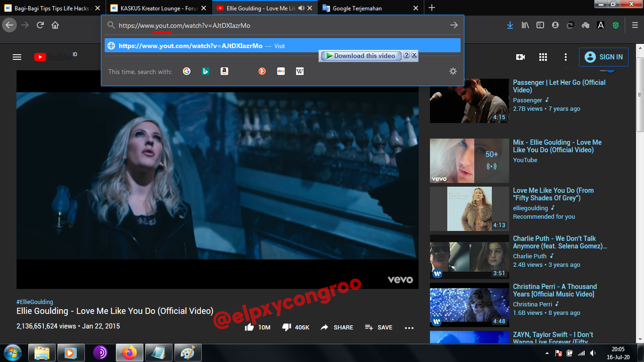This screenshot has width=644, height=362.
Task: Open the media player taskbar icon
Action: 71,353
